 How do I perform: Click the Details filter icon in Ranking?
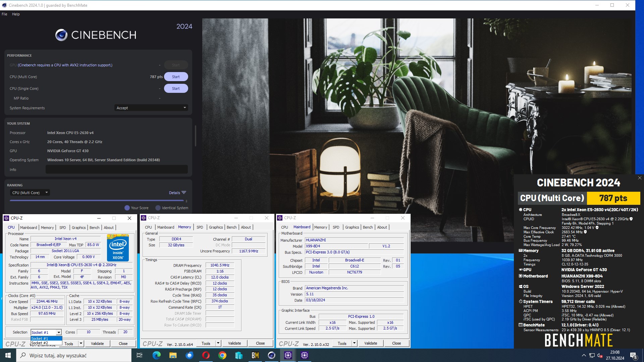click(x=184, y=193)
